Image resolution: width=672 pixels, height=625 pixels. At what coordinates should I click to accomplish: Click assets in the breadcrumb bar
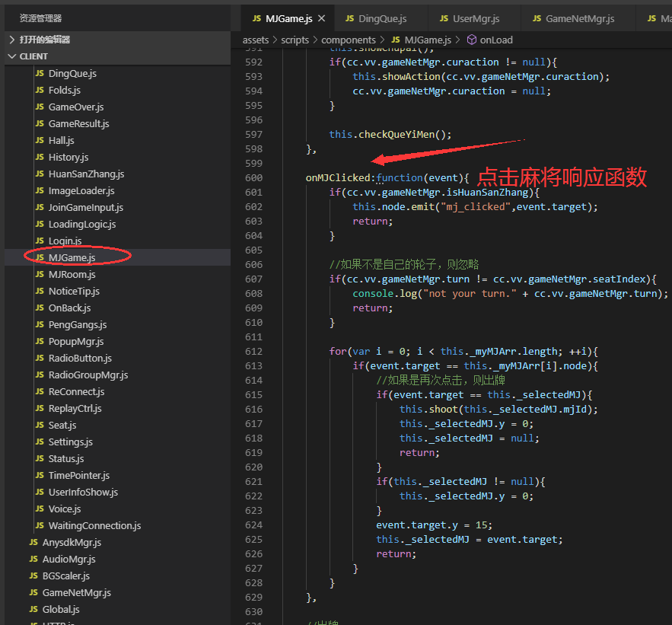[x=256, y=40]
